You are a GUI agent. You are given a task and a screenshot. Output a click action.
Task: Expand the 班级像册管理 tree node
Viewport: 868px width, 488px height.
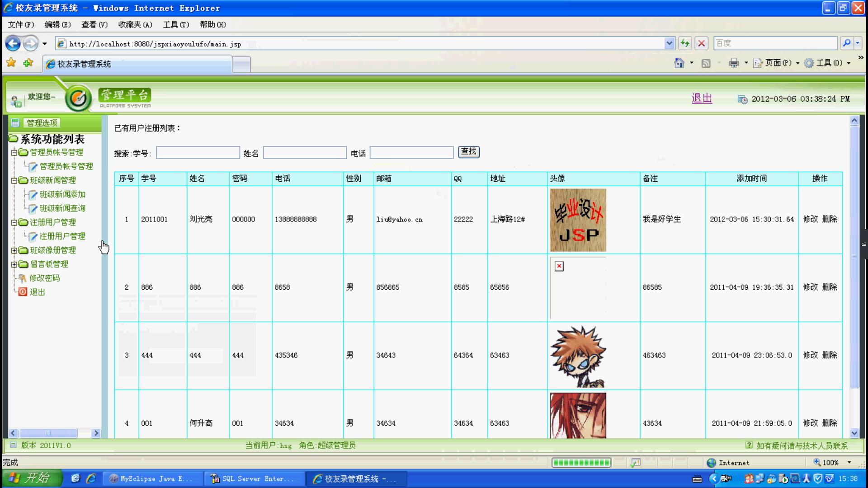coord(14,250)
